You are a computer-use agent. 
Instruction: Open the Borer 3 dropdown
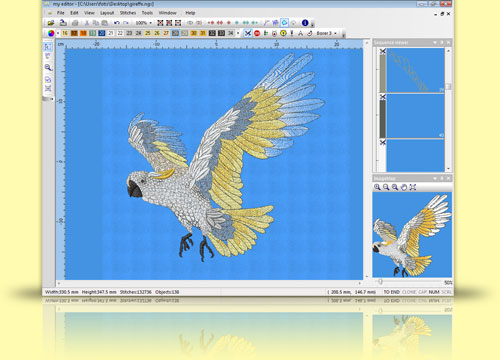click(x=335, y=33)
